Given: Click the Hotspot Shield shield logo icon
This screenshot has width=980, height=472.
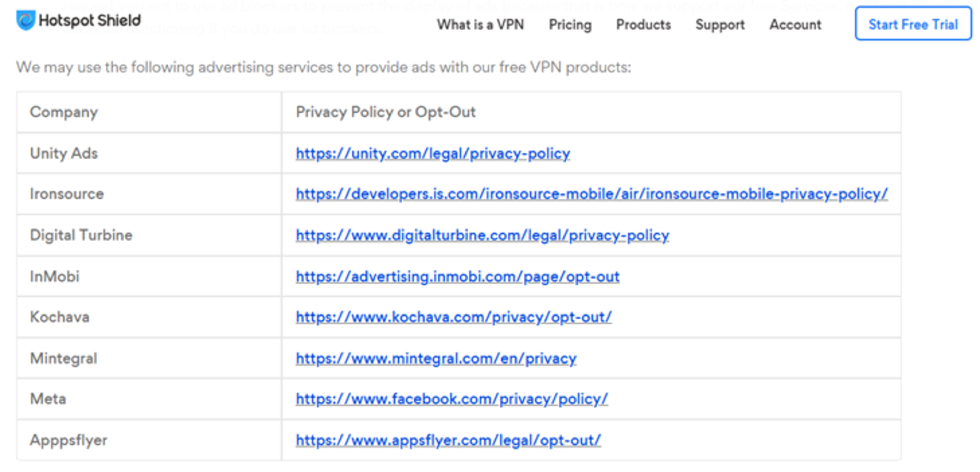Looking at the screenshot, I should 26,20.
